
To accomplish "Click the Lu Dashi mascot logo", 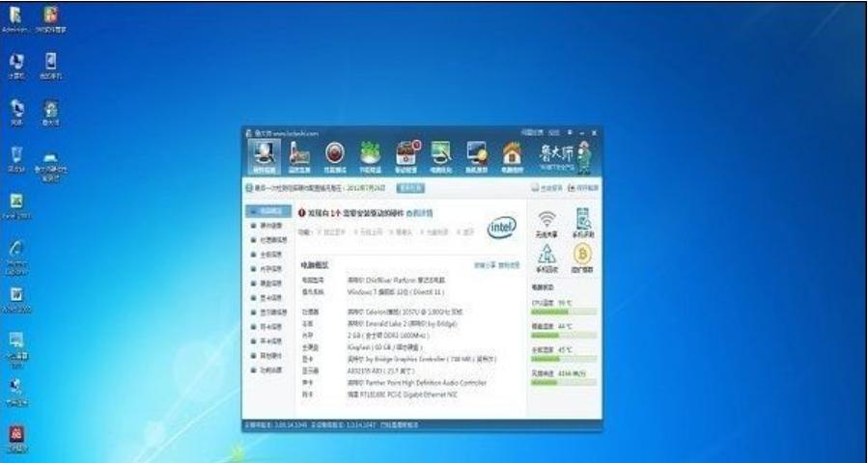I will [x=583, y=157].
